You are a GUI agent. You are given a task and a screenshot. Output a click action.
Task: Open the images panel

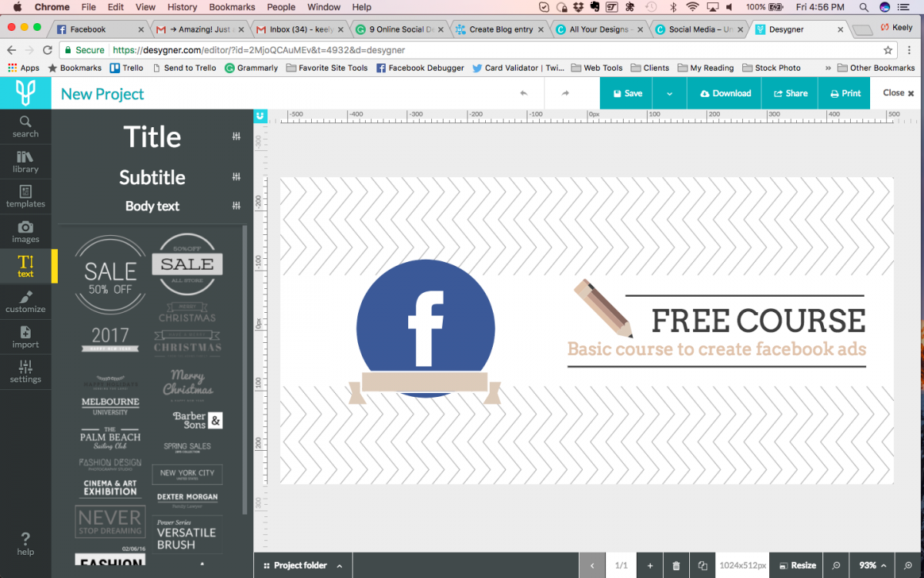[25, 232]
